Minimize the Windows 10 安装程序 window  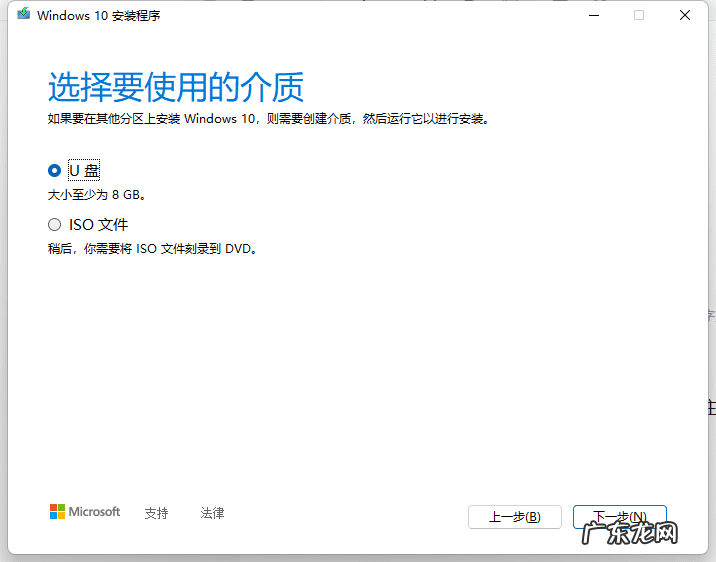tap(594, 15)
